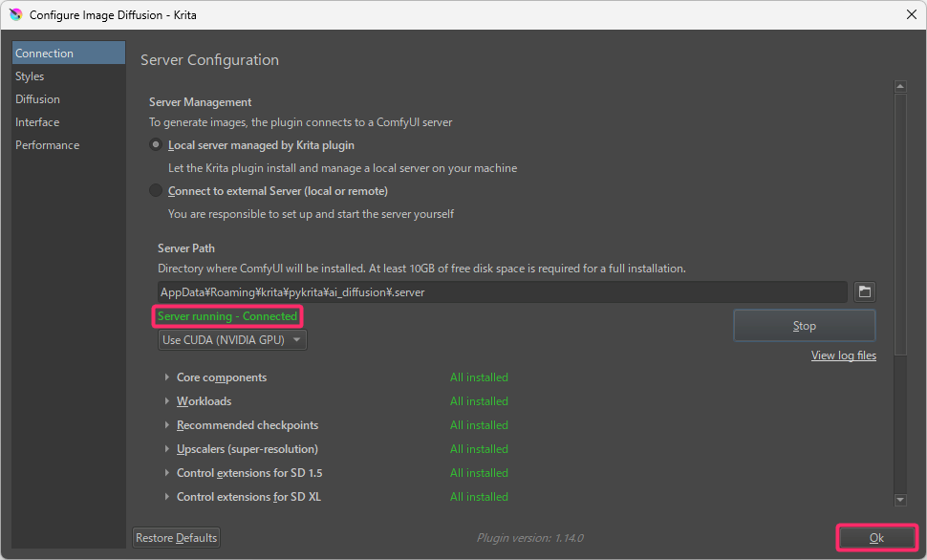Viewport: 927px width, 560px height.
Task: Click the folder browse icon for Server Path
Action: [864, 291]
